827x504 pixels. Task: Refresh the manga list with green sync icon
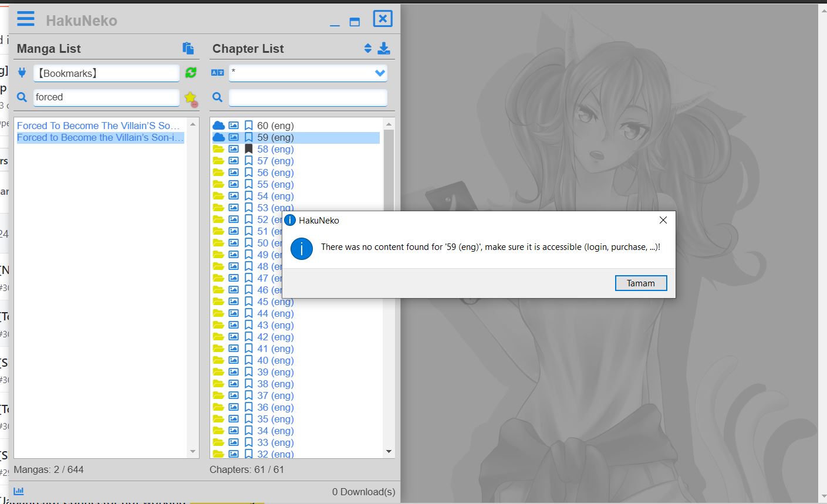click(x=191, y=73)
